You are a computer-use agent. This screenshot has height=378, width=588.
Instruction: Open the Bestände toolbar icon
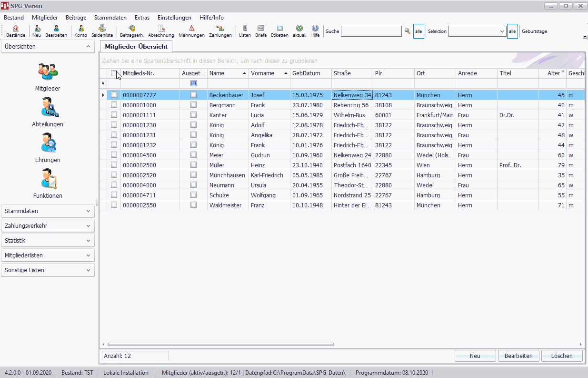(x=16, y=31)
